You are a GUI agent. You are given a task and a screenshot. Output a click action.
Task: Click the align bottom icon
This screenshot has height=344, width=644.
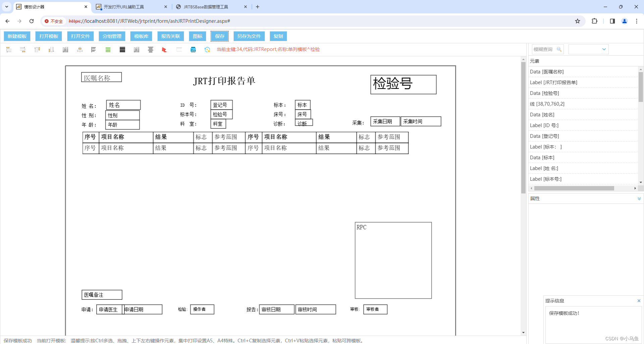tap(51, 50)
